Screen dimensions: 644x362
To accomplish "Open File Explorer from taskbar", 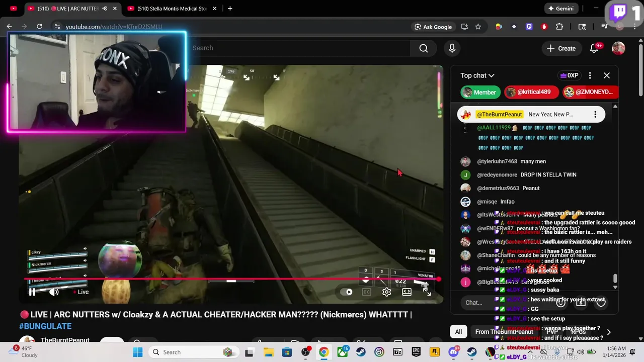I will pos(268,352).
